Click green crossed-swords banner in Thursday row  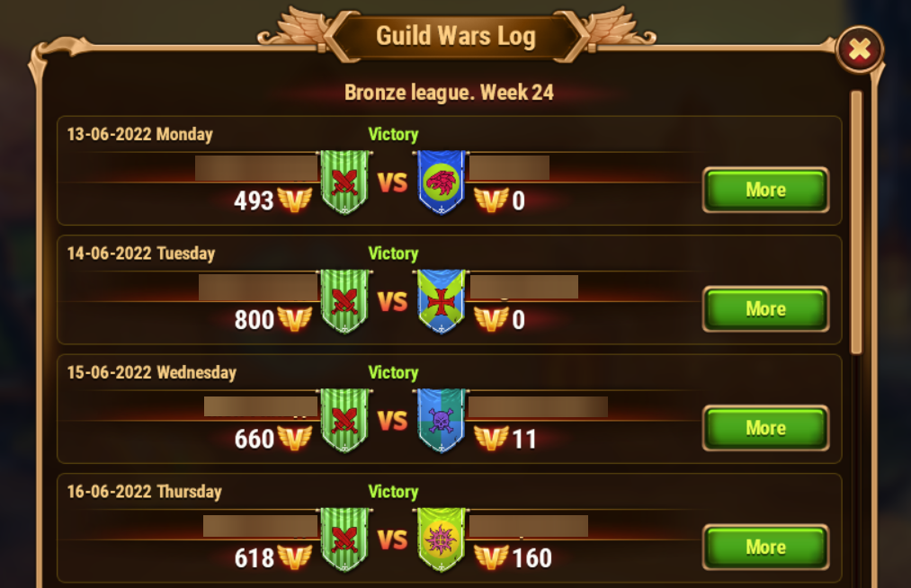pos(344,539)
